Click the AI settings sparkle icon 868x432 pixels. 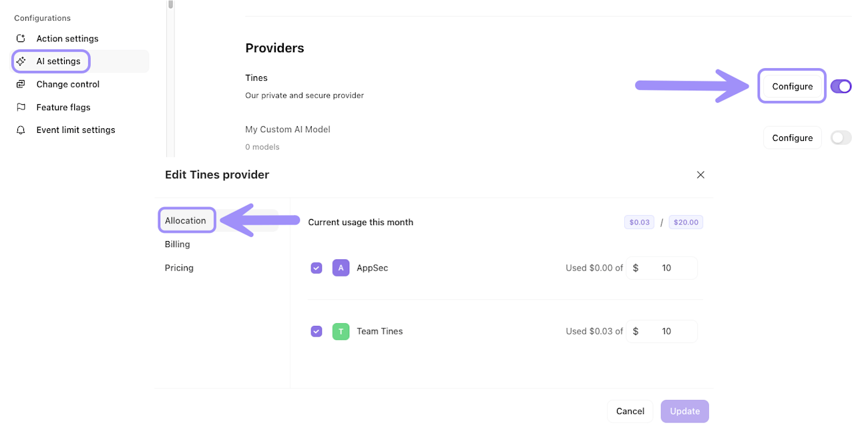click(21, 61)
